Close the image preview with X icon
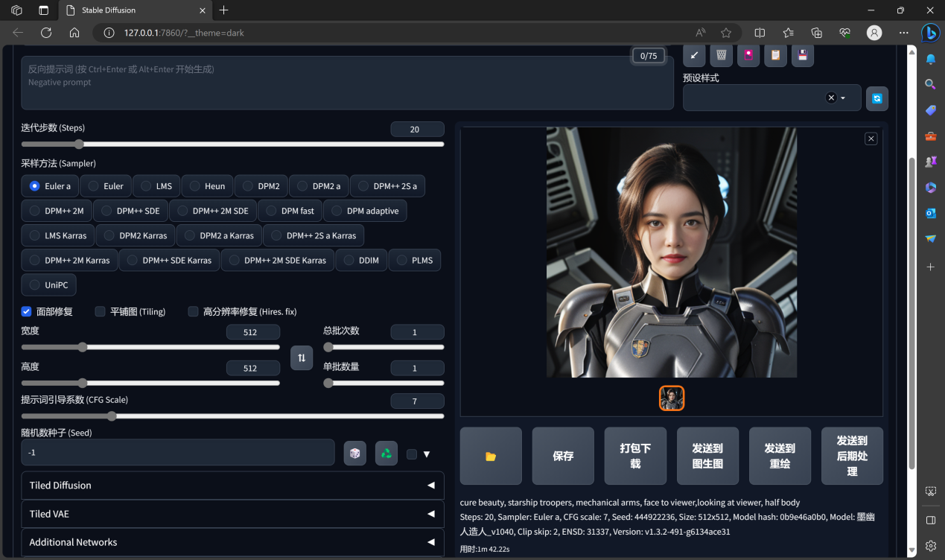 (871, 139)
